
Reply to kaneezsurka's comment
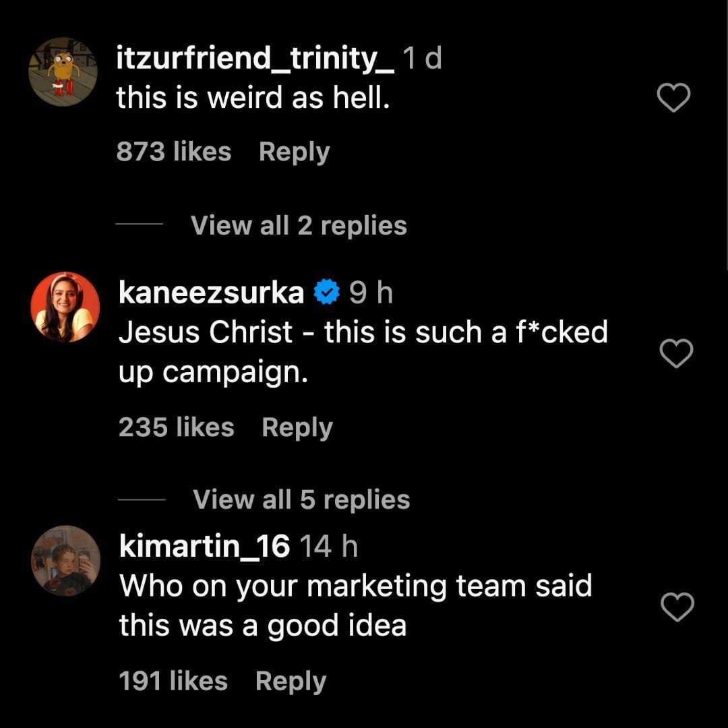[x=297, y=427]
